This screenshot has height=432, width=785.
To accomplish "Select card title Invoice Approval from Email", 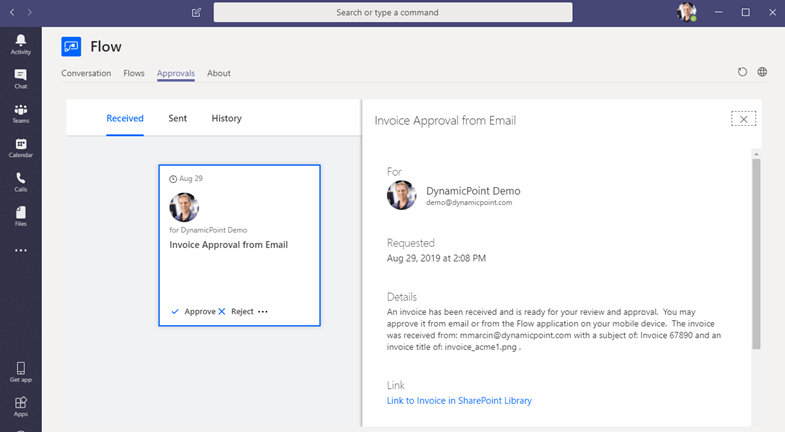I will click(228, 245).
